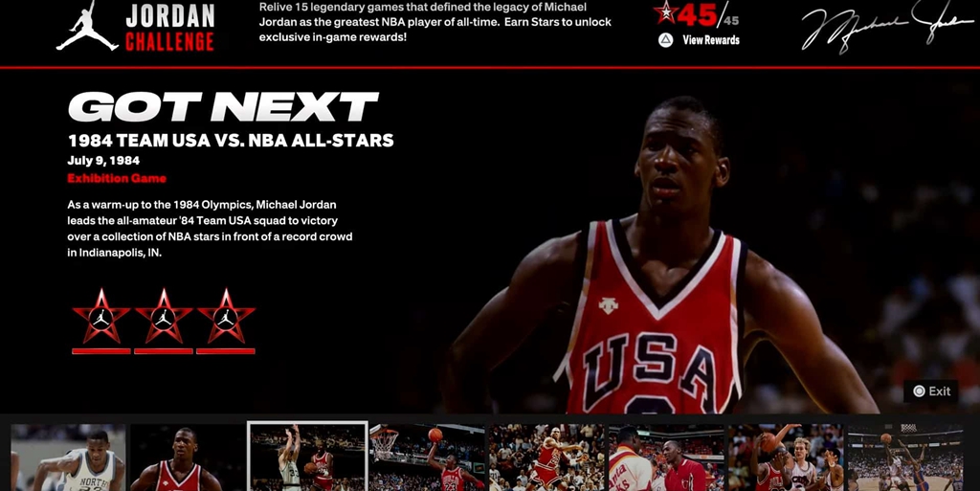Click the Jumpman logo in the header
Viewport: 980px width, 491px height.
click(86, 27)
